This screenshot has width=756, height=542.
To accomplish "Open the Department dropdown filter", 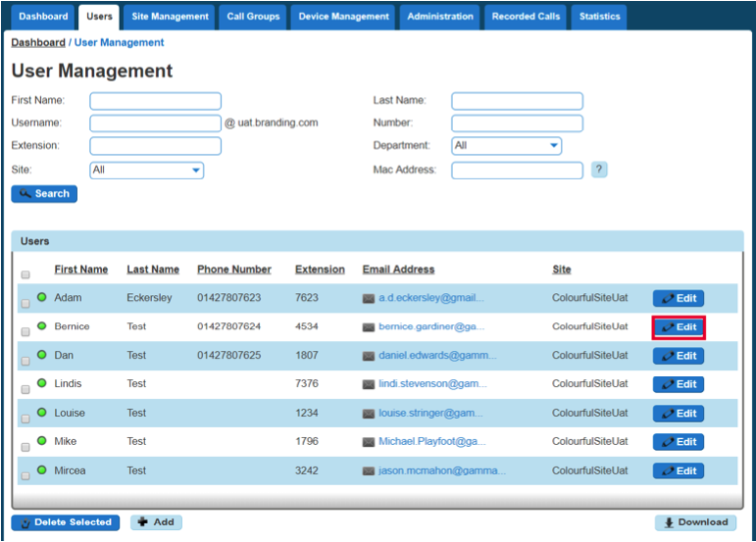I will (x=506, y=145).
